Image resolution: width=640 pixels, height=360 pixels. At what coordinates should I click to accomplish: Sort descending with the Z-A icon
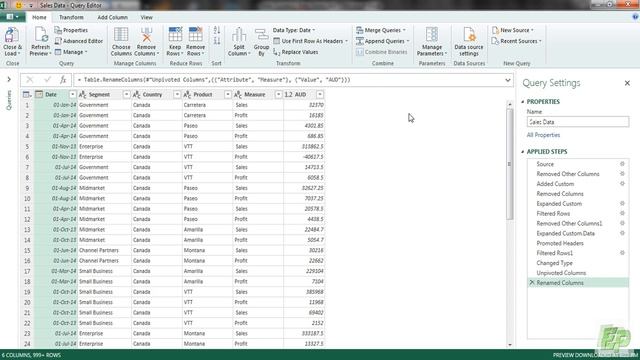click(x=217, y=41)
